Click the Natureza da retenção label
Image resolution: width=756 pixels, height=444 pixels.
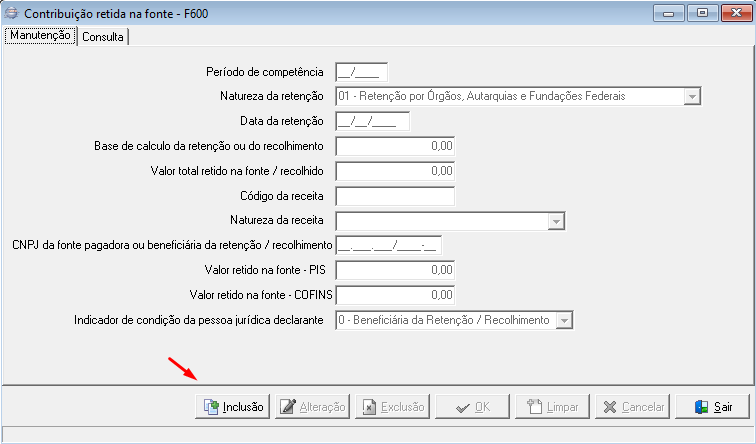coord(271,96)
